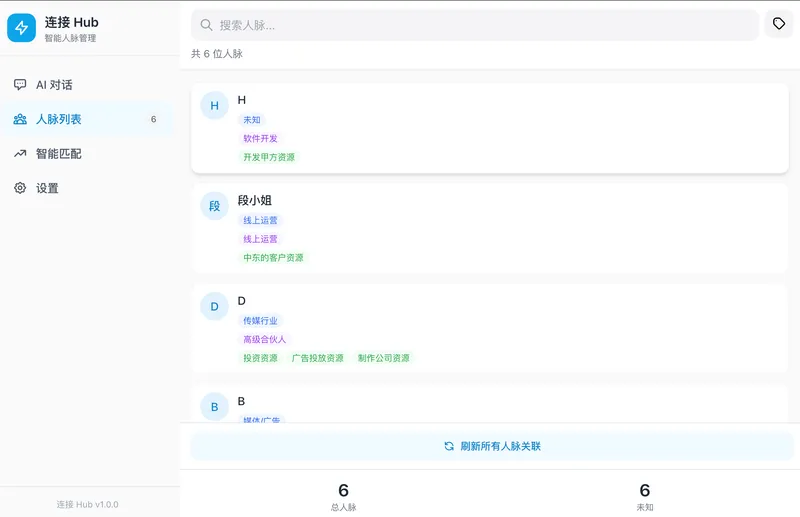Click the blue 线上运营 tag

(260, 220)
